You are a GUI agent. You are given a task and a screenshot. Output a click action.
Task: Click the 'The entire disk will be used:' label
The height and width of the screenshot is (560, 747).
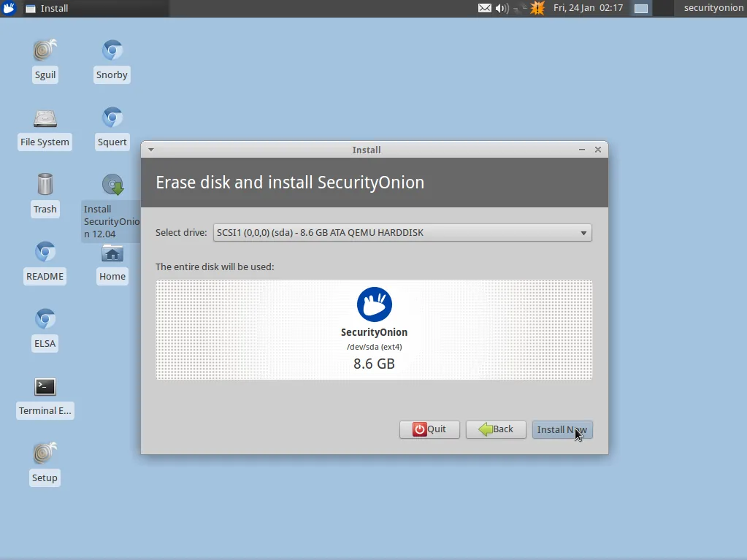[215, 266]
